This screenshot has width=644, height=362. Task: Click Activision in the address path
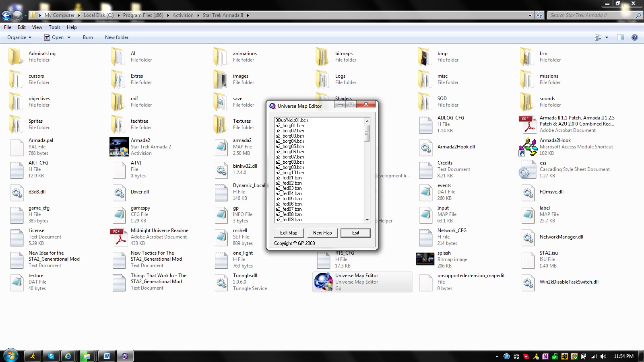point(183,15)
